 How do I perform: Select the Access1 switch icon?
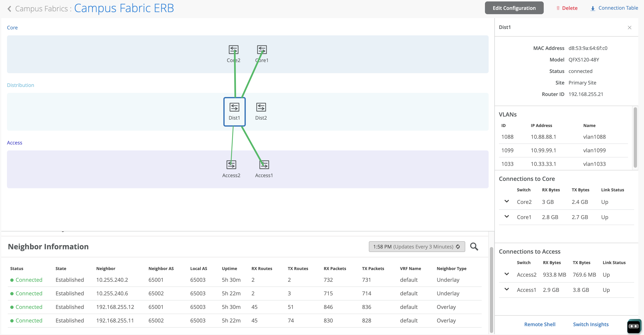(x=264, y=165)
